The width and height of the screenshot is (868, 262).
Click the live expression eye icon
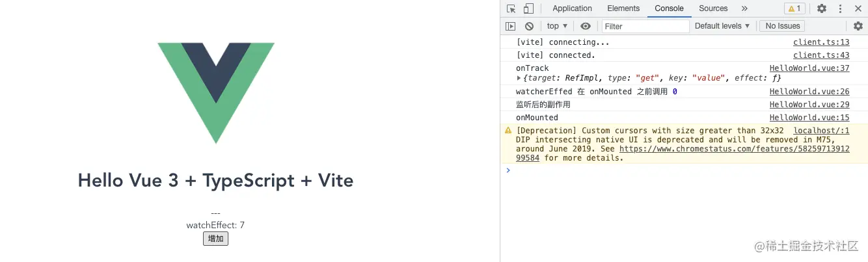coord(586,26)
